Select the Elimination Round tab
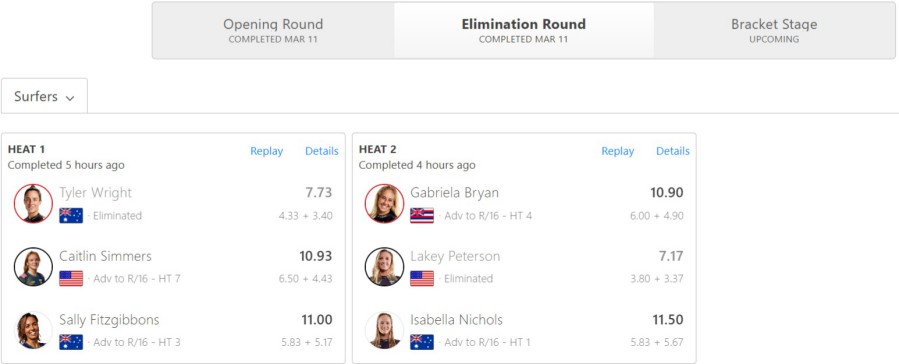 pyautogui.click(x=523, y=30)
